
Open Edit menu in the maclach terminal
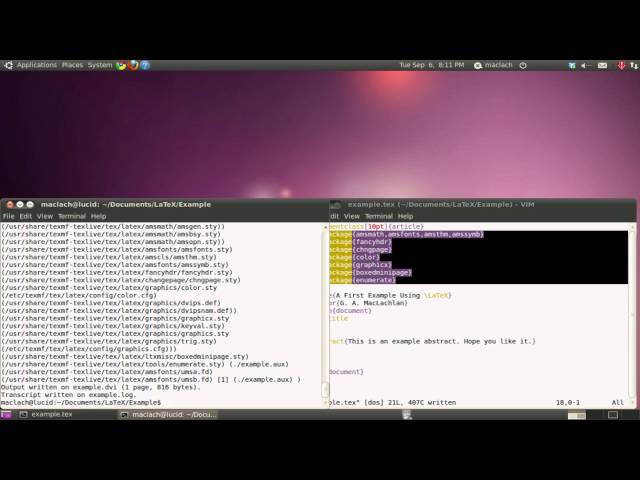[x=25, y=216]
